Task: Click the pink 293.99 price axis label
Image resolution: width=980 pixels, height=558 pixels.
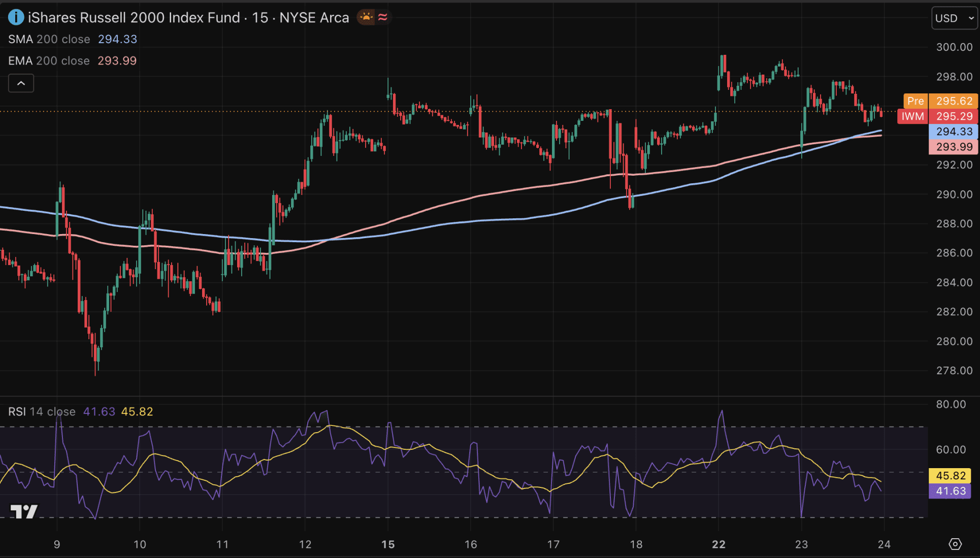Action: 954,147
